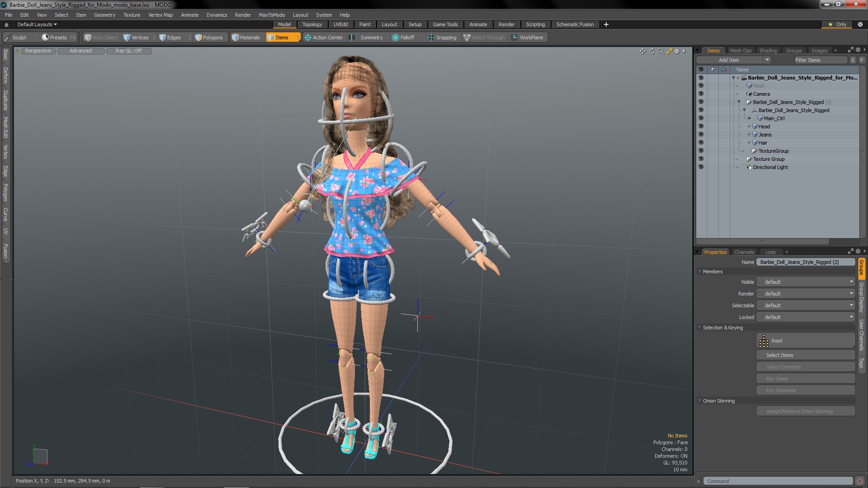Toggle visibility of Main_Ctrl item
Image resolution: width=868 pixels, height=488 pixels.
(x=701, y=118)
